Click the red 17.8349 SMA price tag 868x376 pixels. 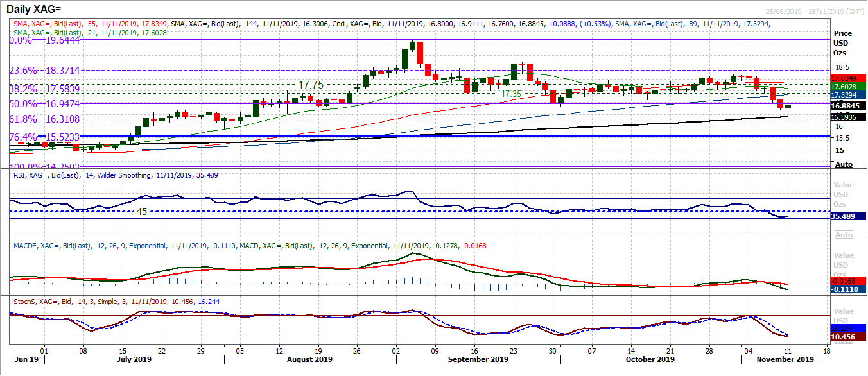coord(847,78)
